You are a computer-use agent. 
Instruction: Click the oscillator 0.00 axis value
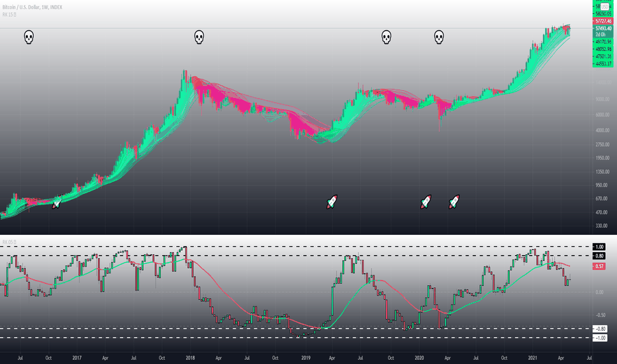tap(599, 292)
